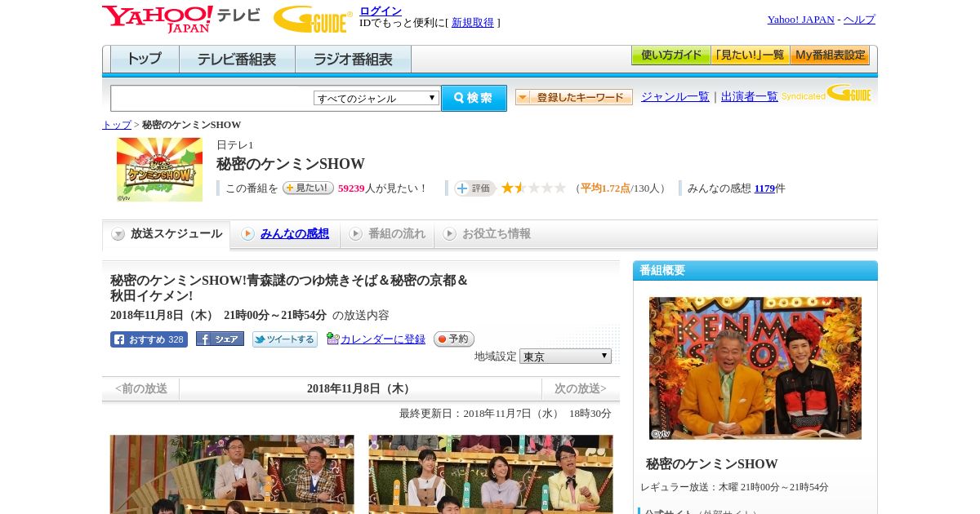This screenshot has height=514, width=980.
Task: Click the play icon beside お役立ち情報
Action: tap(449, 234)
